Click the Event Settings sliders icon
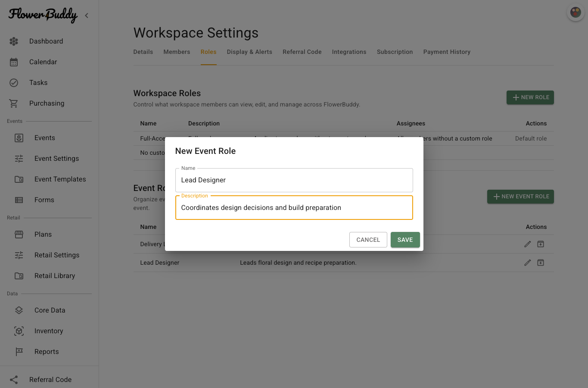The width and height of the screenshot is (588, 388). tap(19, 159)
